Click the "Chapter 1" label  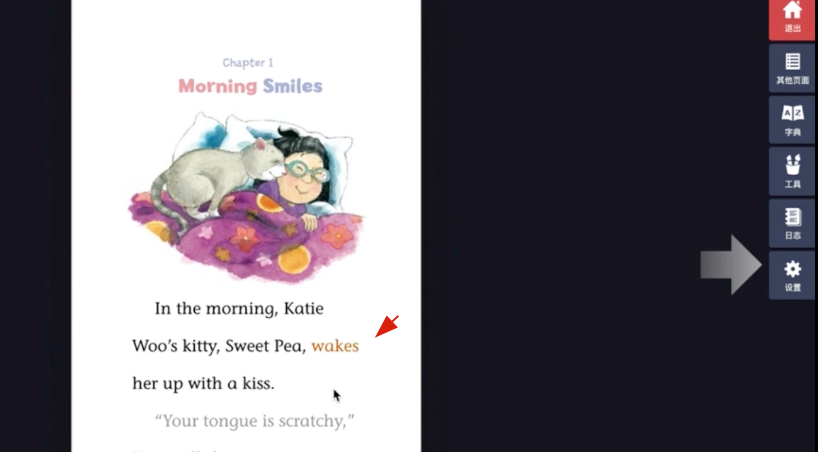[x=248, y=63]
